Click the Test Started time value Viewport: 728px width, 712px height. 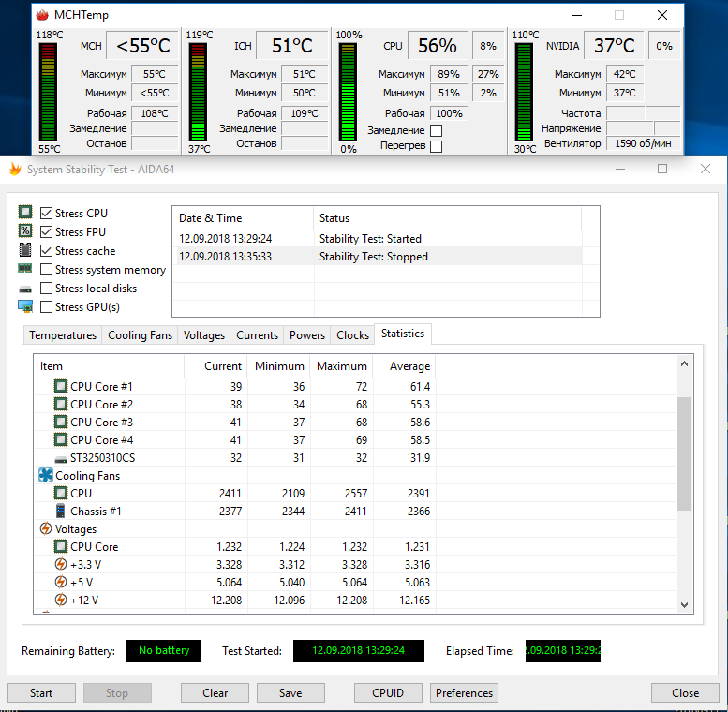point(359,651)
